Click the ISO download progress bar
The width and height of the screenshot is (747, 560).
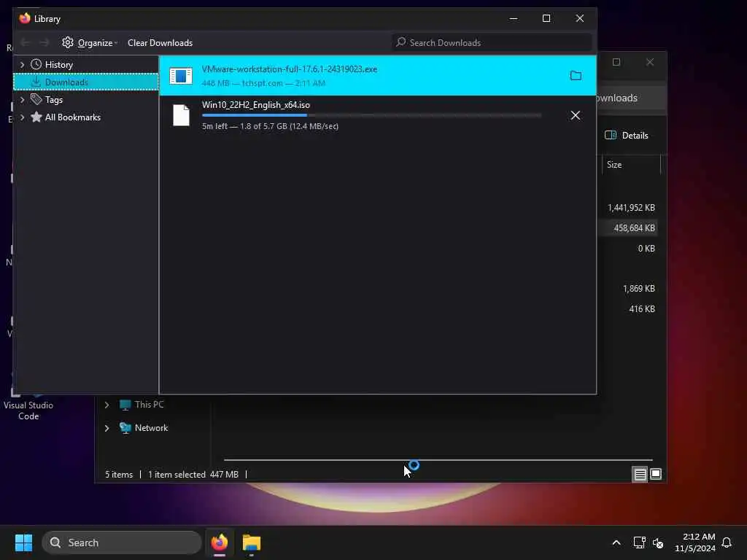pos(371,115)
